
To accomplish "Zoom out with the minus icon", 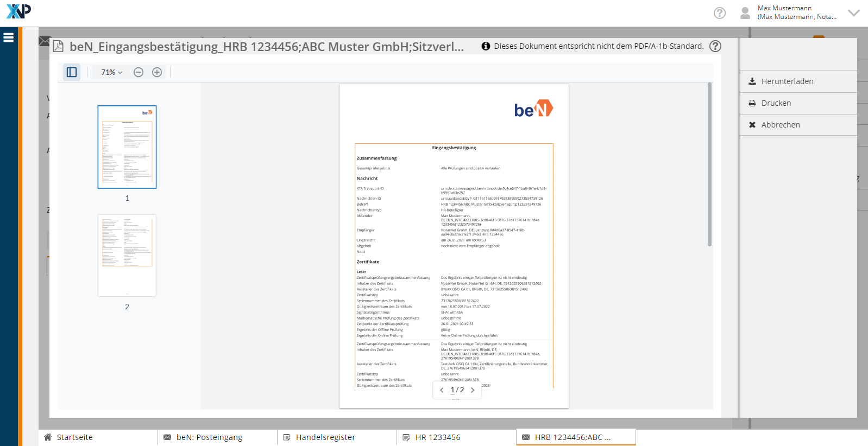I will pos(139,72).
